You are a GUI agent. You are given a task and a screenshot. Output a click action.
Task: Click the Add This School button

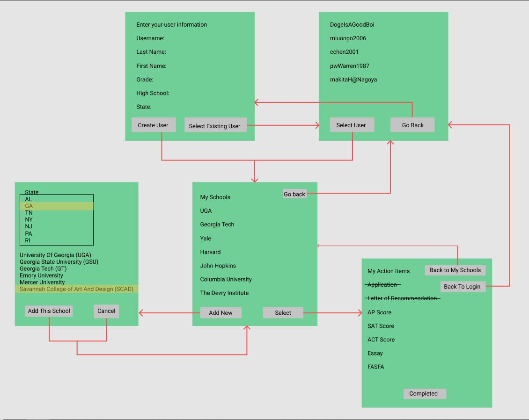click(49, 311)
